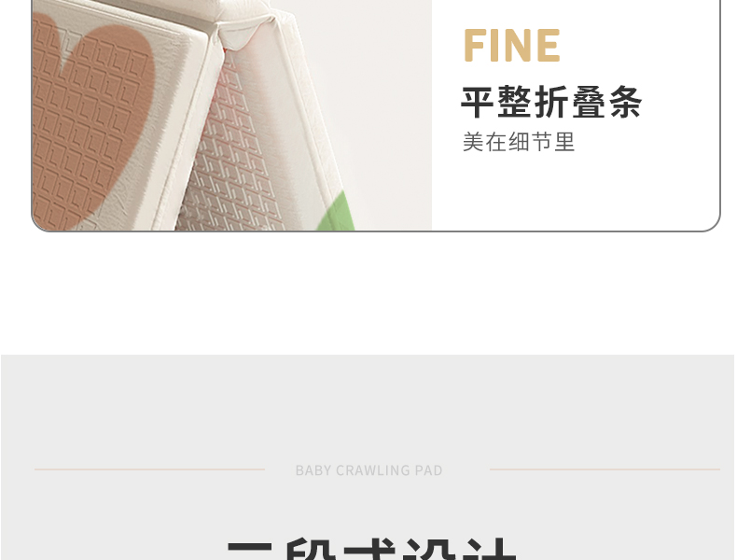
Task: Click the green patch on the mat
Action: (338, 212)
